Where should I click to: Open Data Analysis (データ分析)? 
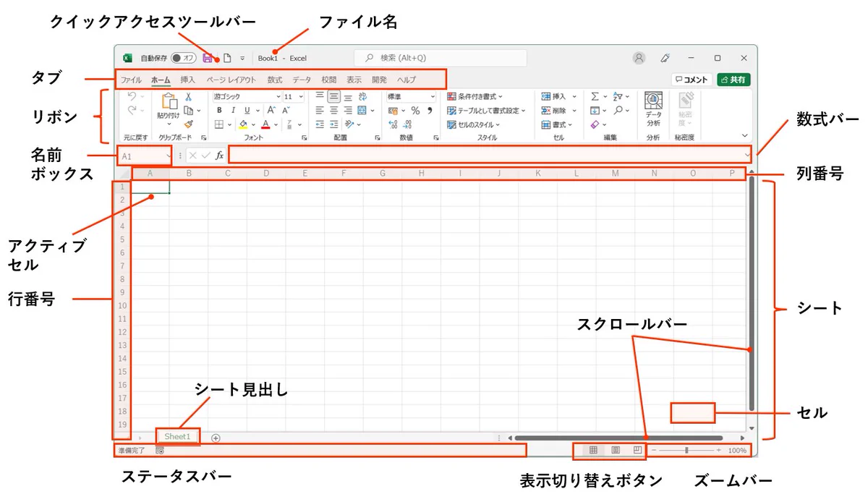pyautogui.click(x=653, y=109)
